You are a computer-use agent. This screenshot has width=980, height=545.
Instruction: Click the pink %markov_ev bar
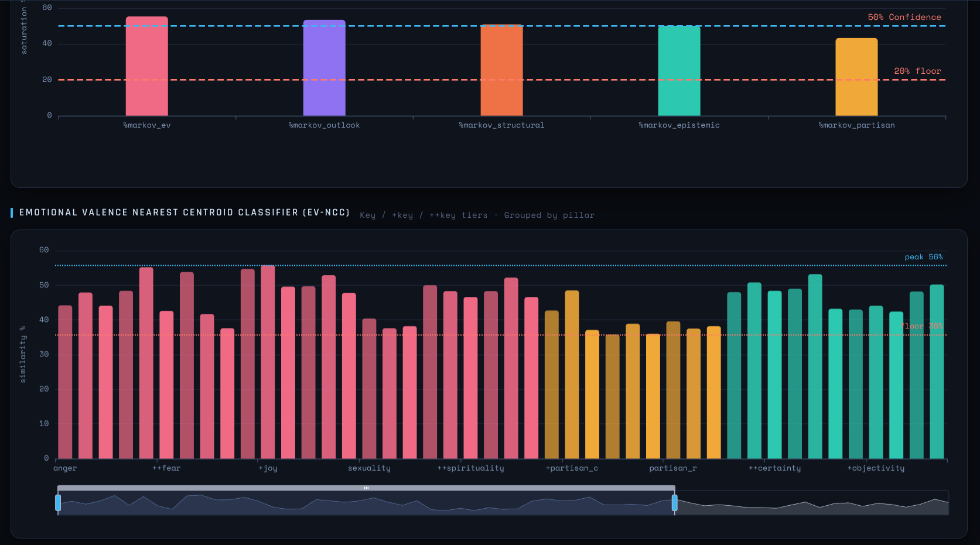pyautogui.click(x=146, y=66)
